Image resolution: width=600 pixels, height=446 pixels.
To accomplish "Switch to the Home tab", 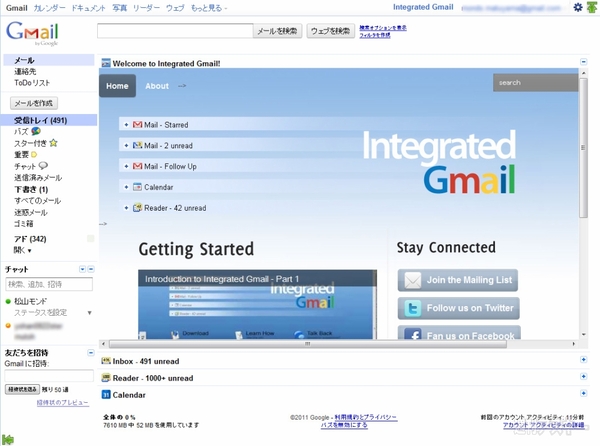I will point(117,86).
